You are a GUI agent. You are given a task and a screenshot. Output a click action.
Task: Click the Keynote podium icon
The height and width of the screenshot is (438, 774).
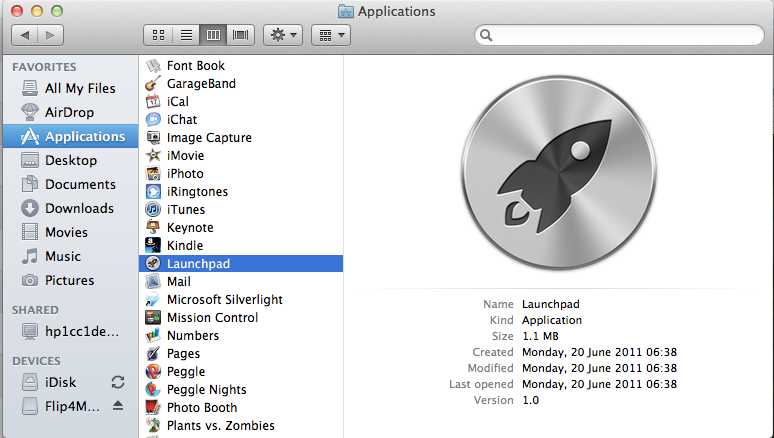pos(154,227)
